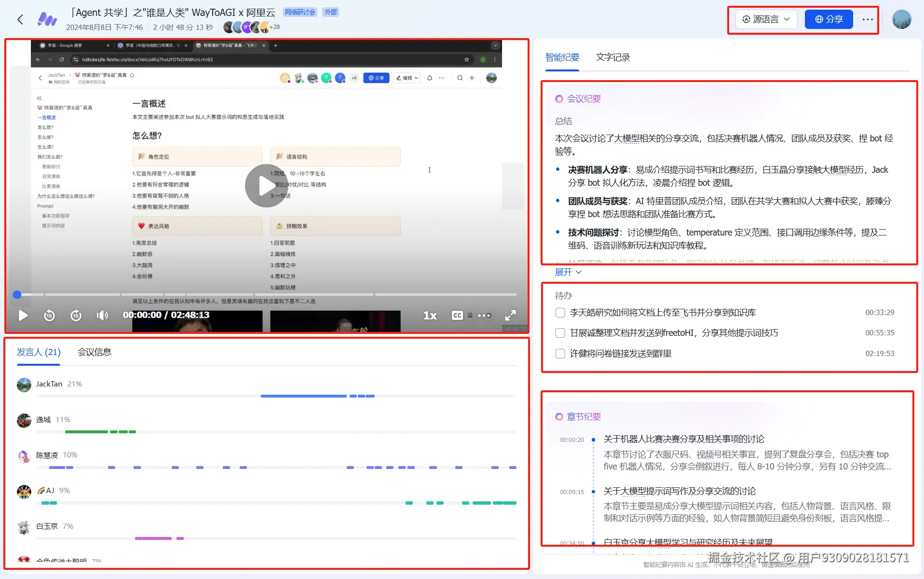Screen dimensions: 924x579
Task: Click 陈慧凌's speaker avatar
Action: (x=24, y=456)
